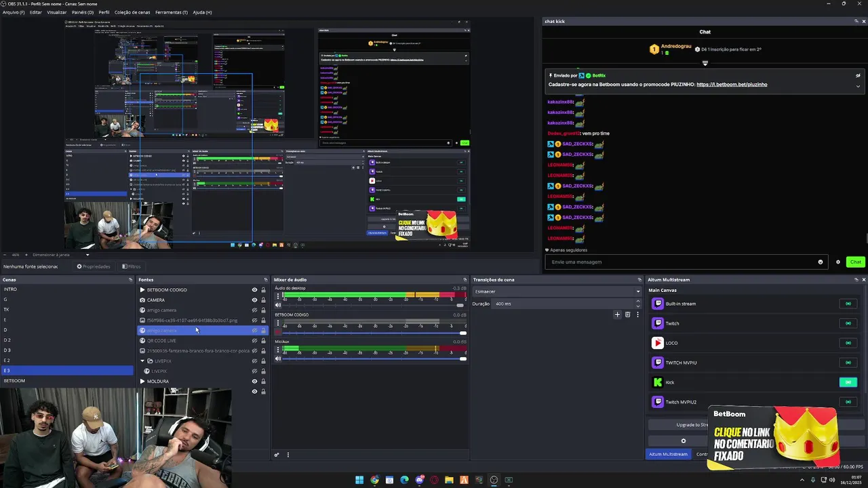This screenshot has height=488, width=868.
Task: Add a scene transition plus icon
Action: click(617, 314)
